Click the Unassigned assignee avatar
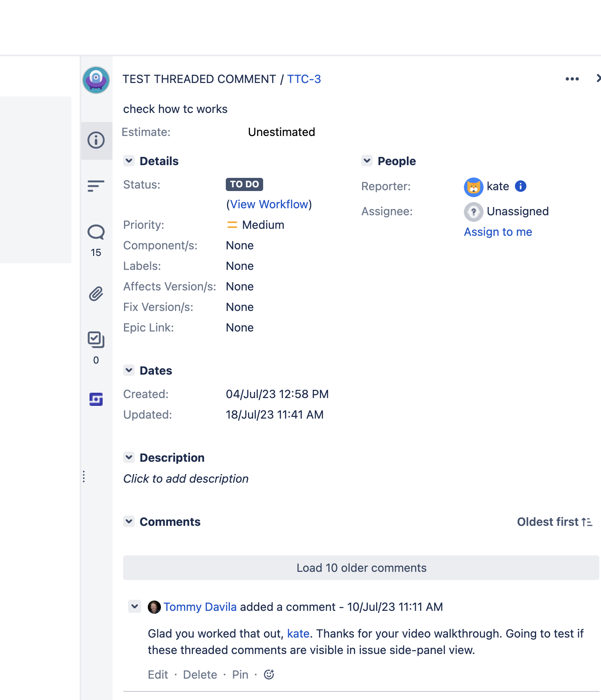This screenshot has width=601, height=700. click(x=473, y=212)
